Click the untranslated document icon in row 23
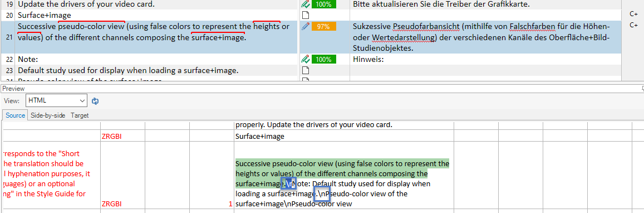The image size is (644, 213). pos(305,70)
